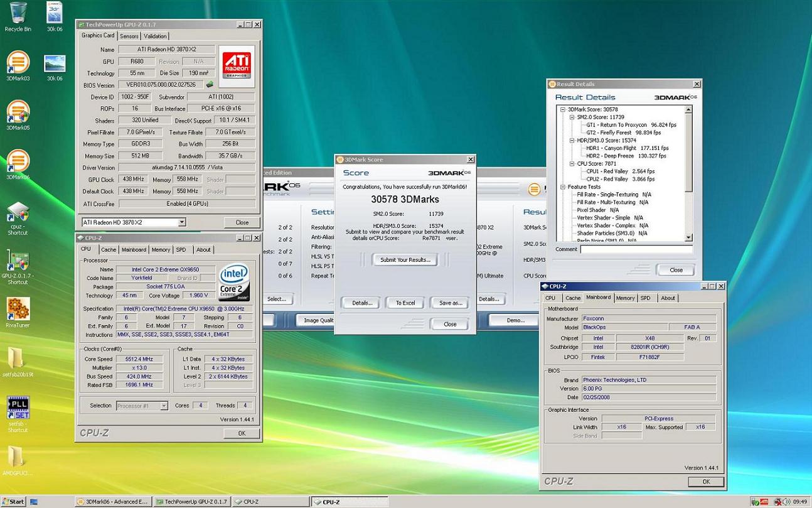Click the Result Details scrollbar down arrow
Screen dimensions: 812x508
(x=688, y=237)
